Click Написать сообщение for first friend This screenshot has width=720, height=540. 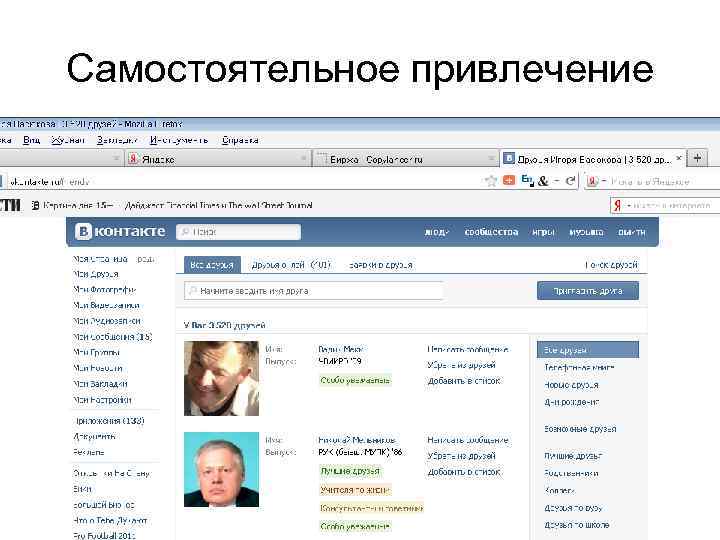(x=467, y=349)
